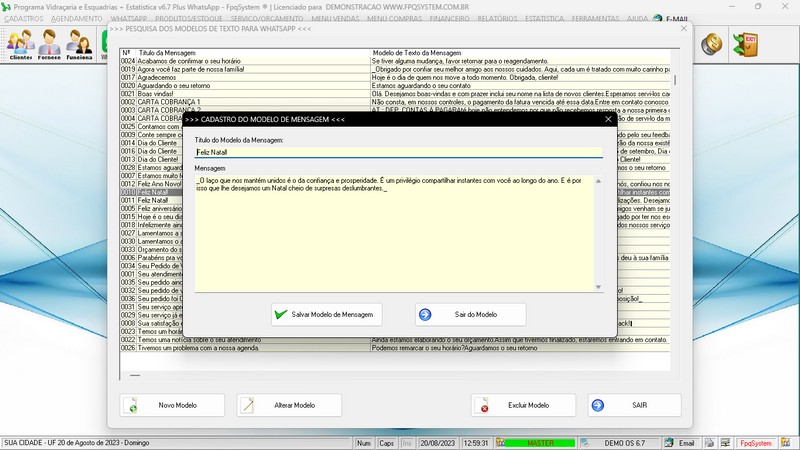Open the Clientes toolbar icon

(x=21, y=45)
